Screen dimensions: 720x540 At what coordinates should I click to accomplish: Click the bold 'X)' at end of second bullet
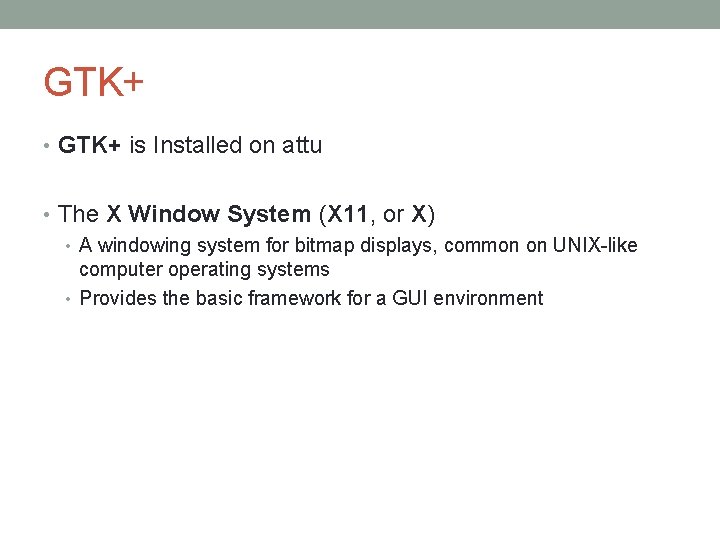coord(423,214)
